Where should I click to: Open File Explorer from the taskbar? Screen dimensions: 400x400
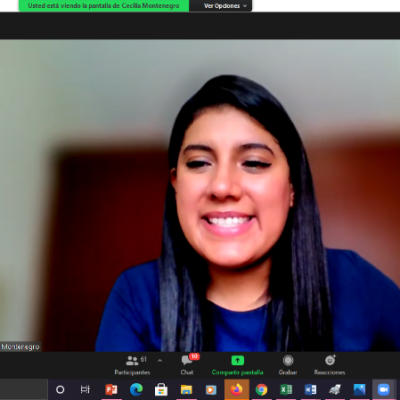[x=186, y=389]
